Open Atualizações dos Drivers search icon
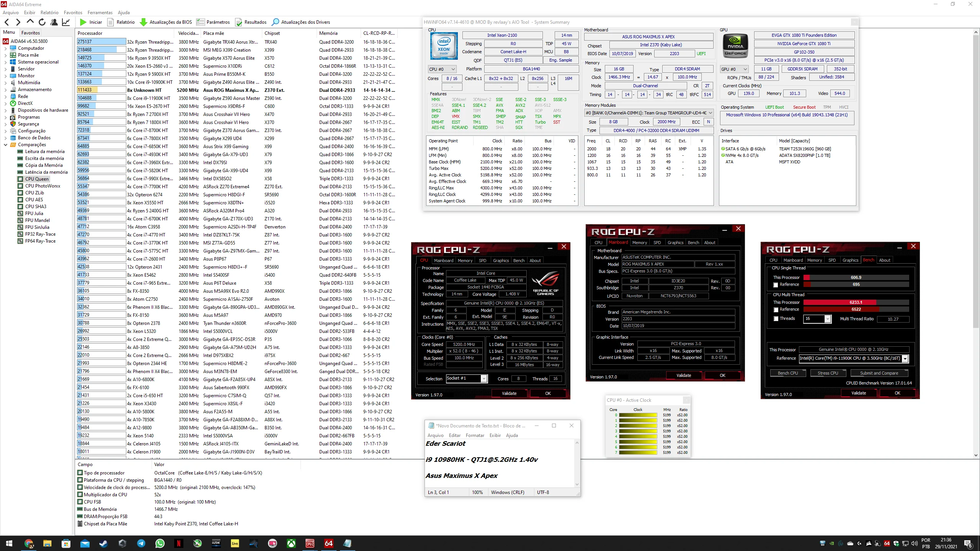 (x=275, y=22)
